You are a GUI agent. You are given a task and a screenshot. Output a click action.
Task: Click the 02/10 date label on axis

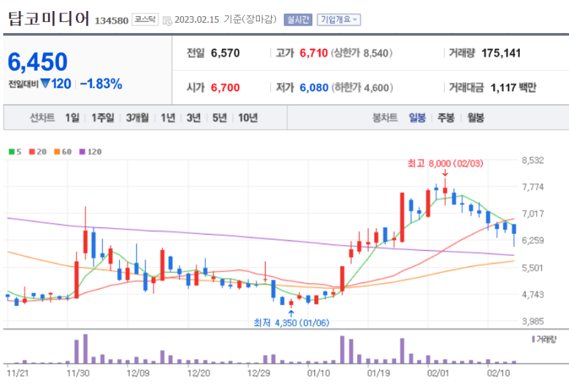point(498,373)
